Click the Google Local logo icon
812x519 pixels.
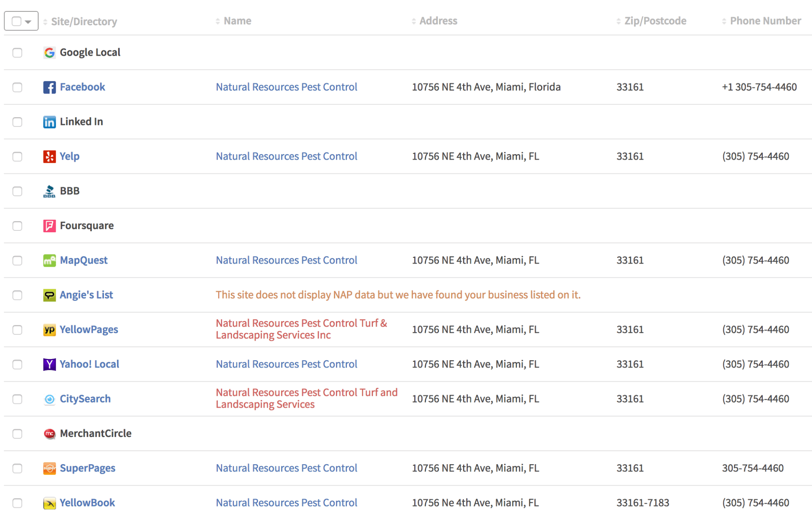coord(50,52)
